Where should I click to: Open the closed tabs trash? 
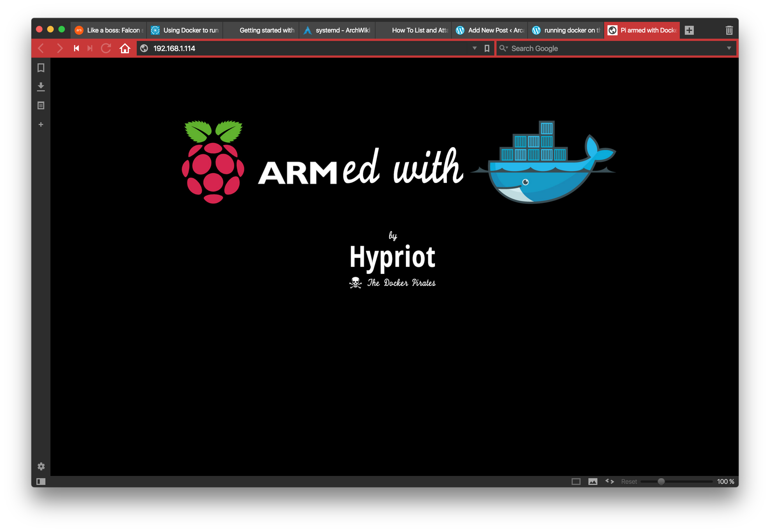point(729,30)
